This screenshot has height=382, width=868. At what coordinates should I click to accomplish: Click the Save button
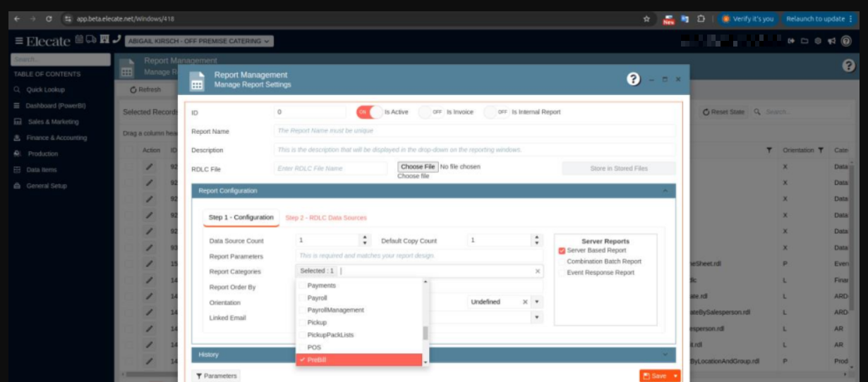(654, 376)
